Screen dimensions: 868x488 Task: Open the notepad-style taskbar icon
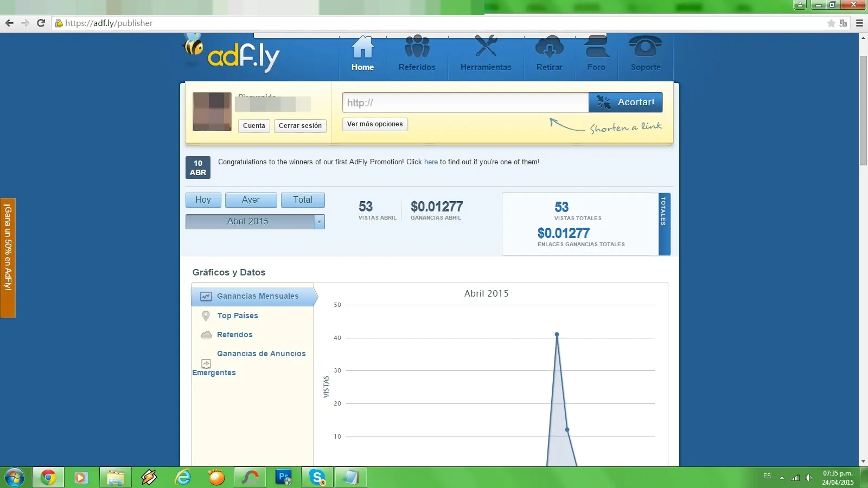click(x=351, y=478)
